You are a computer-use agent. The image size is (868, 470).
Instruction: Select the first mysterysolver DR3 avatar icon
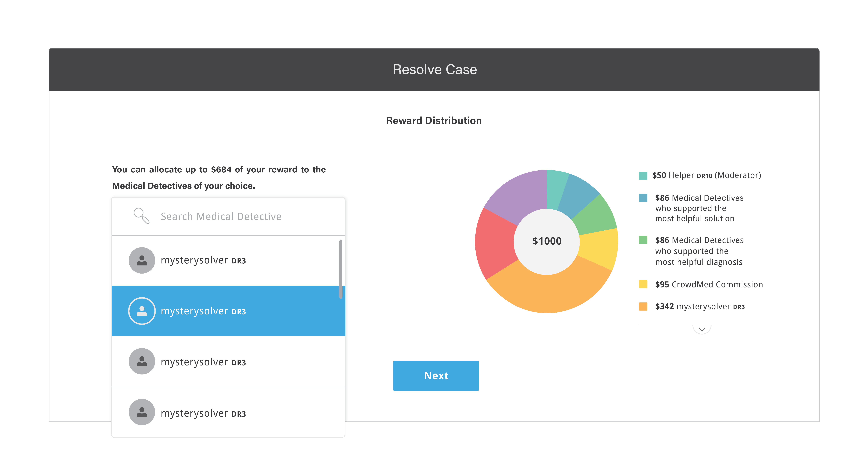[142, 260]
